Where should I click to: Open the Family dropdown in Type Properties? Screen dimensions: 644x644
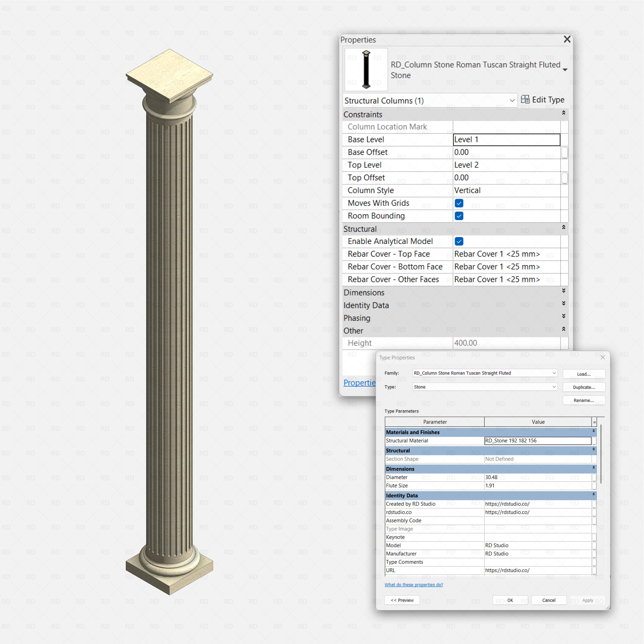coord(554,373)
